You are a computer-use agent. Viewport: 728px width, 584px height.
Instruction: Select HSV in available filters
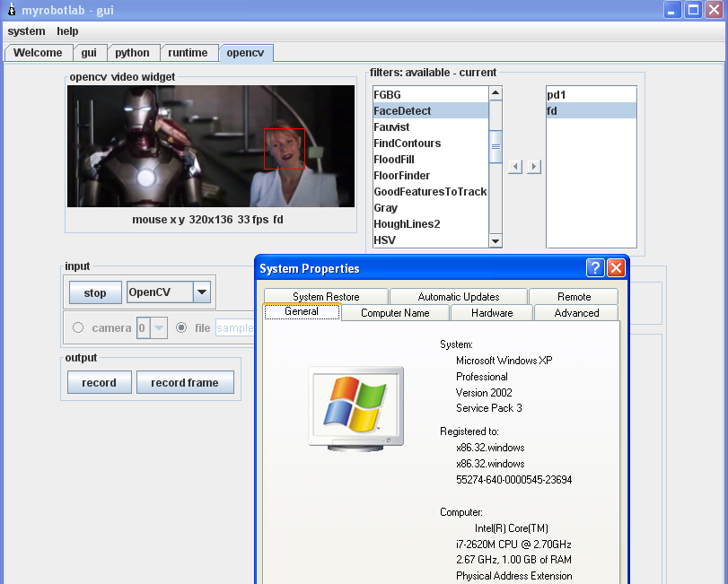click(430, 240)
